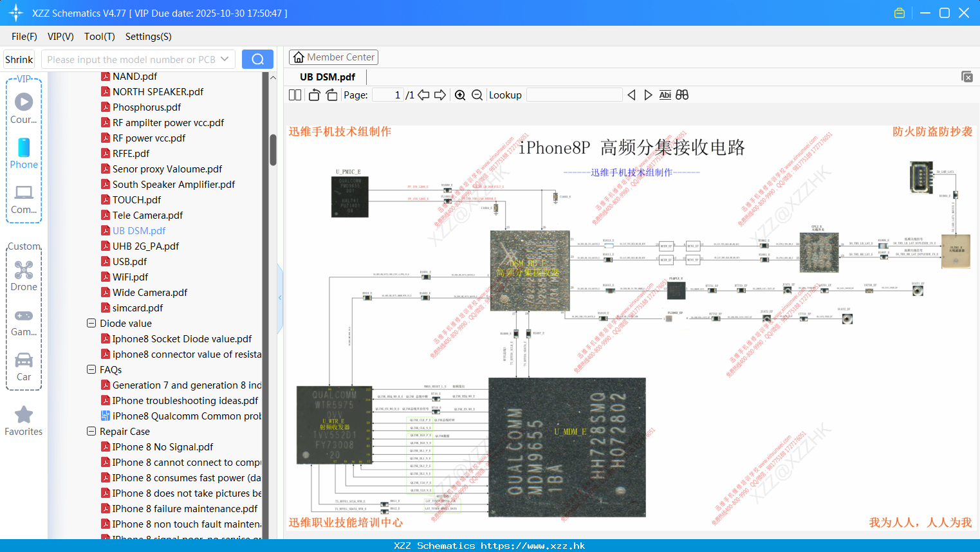Open the Courses sidebar icon
Screen dimensions: 980x552
24,109
